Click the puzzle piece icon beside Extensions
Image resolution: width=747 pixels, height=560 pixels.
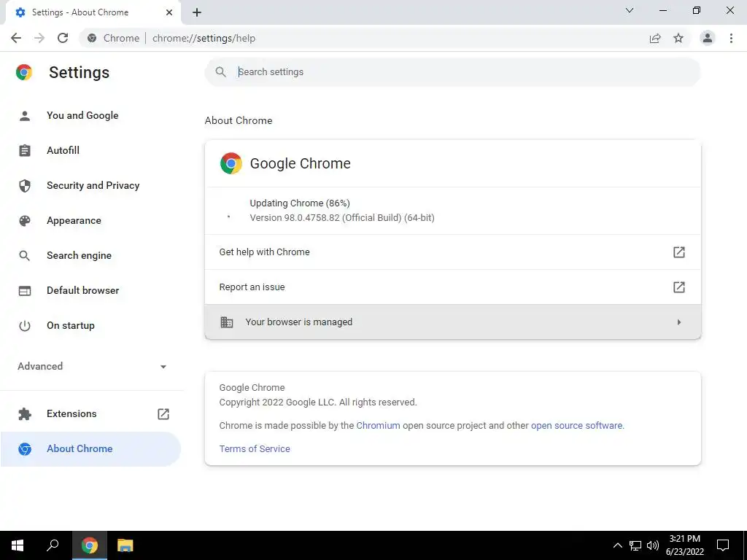pos(25,414)
